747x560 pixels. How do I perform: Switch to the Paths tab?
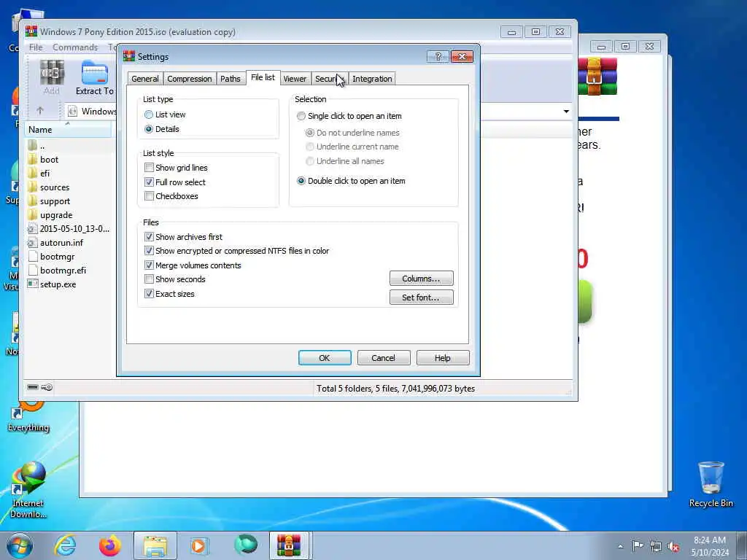click(230, 79)
